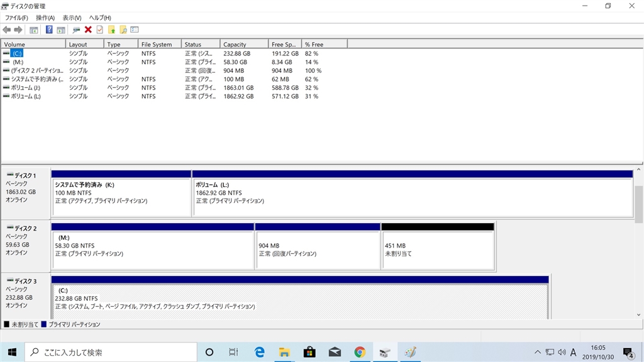Select the ボリューム (L:) row in list
The width and height of the screenshot is (644, 362).
tap(175, 96)
